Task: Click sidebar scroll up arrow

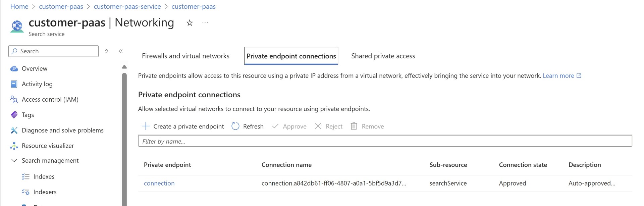Action: click(x=124, y=67)
